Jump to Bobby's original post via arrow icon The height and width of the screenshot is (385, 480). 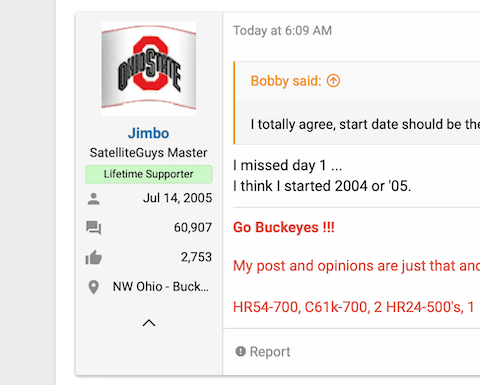point(333,81)
